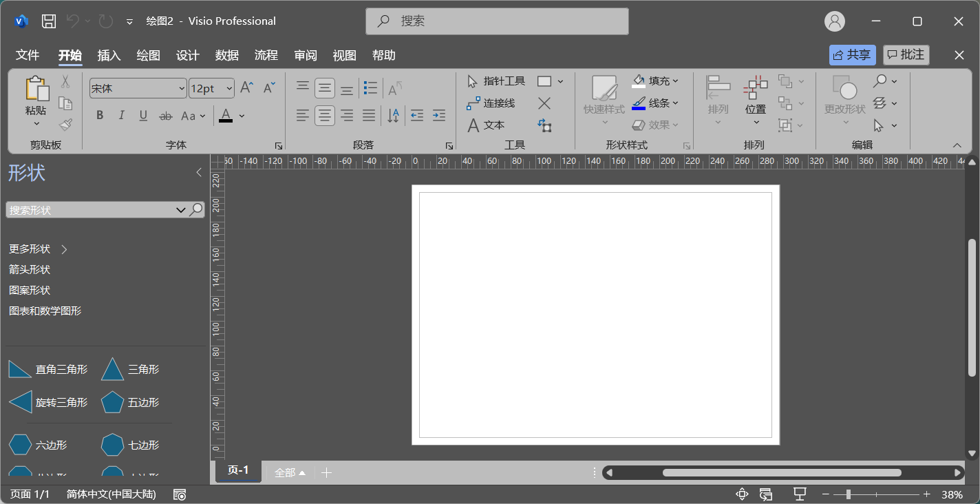The height and width of the screenshot is (504, 980).
Task: Select the Hexagon (六边形) shape
Action: click(x=38, y=445)
